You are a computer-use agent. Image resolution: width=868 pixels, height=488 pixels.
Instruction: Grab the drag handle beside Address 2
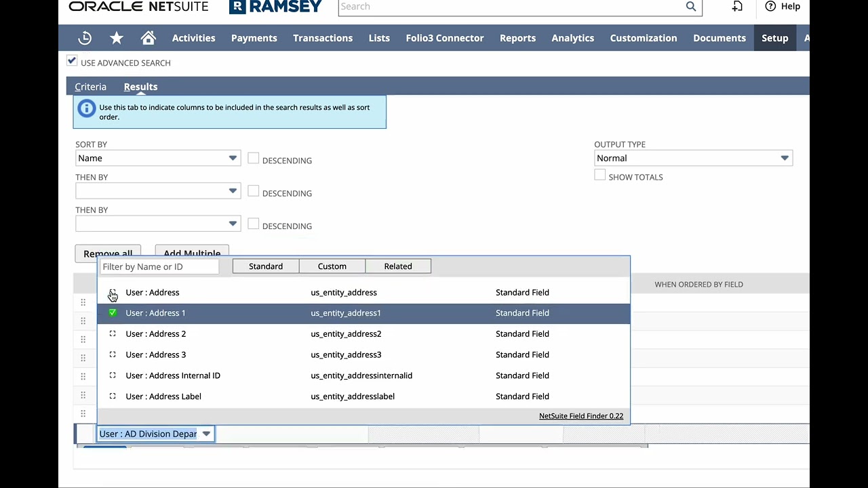(x=83, y=339)
